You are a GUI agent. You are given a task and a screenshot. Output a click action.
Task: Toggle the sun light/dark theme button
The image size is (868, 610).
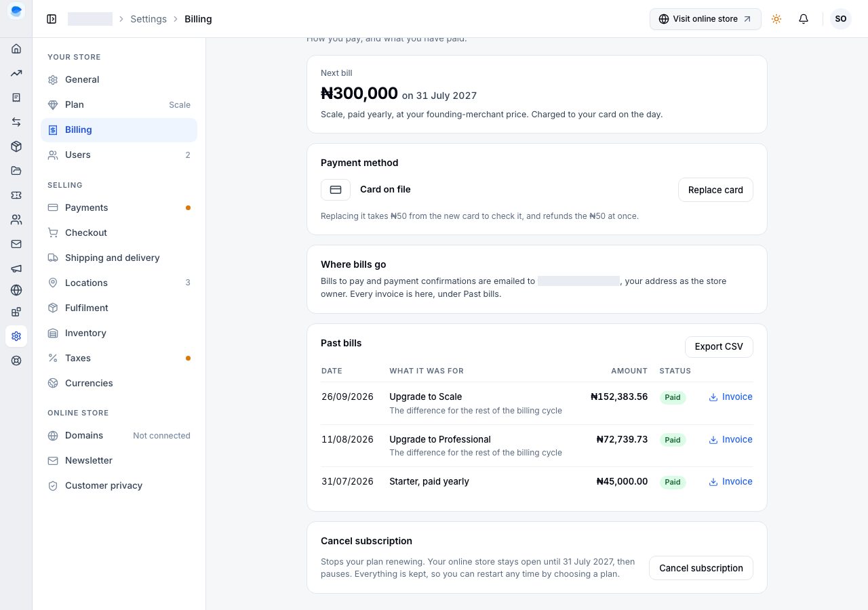coord(776,19)
